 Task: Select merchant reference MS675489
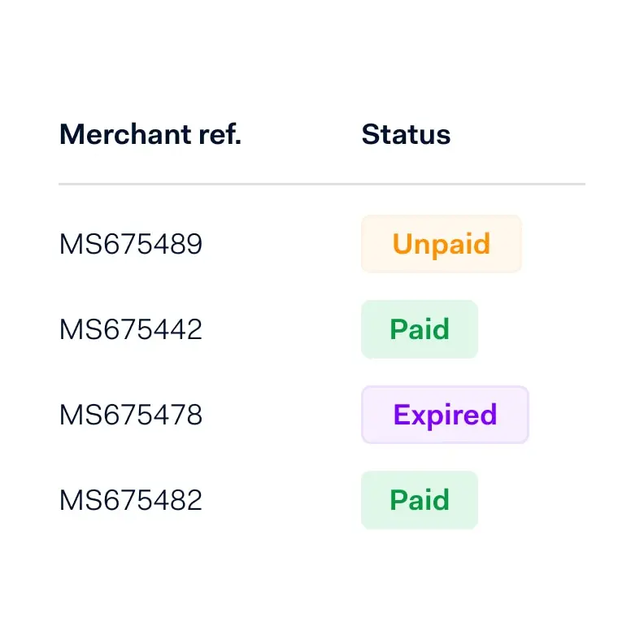click(130, 244)
